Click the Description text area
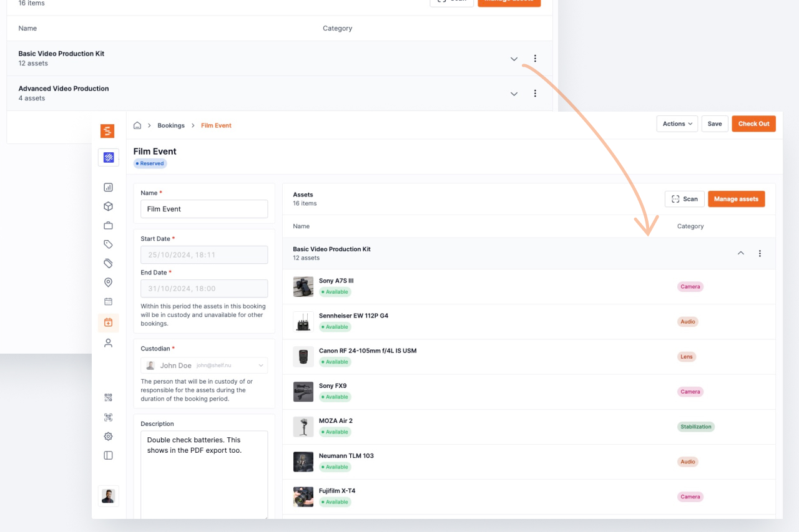This screenshot has height=532, width=799. (204, 474)
